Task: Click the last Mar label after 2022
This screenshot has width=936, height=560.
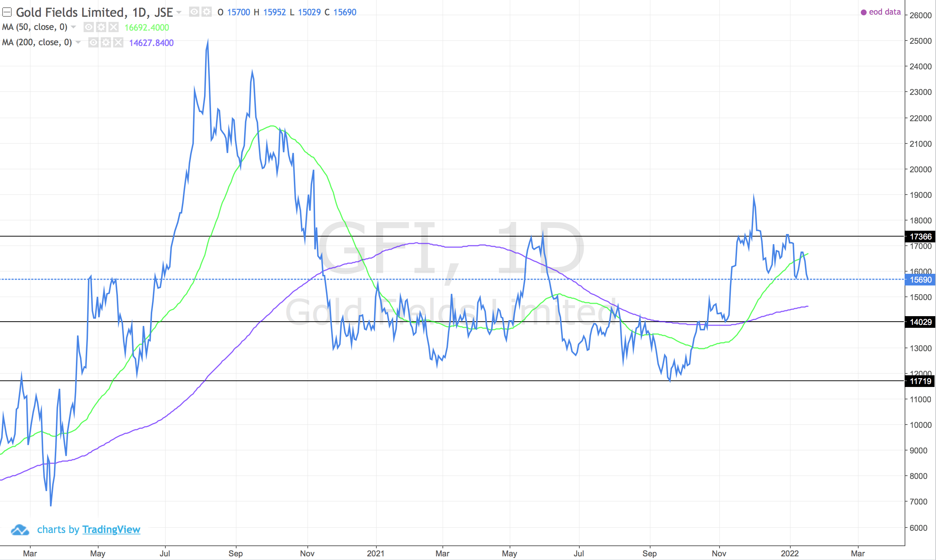Action: pos(858,553)
